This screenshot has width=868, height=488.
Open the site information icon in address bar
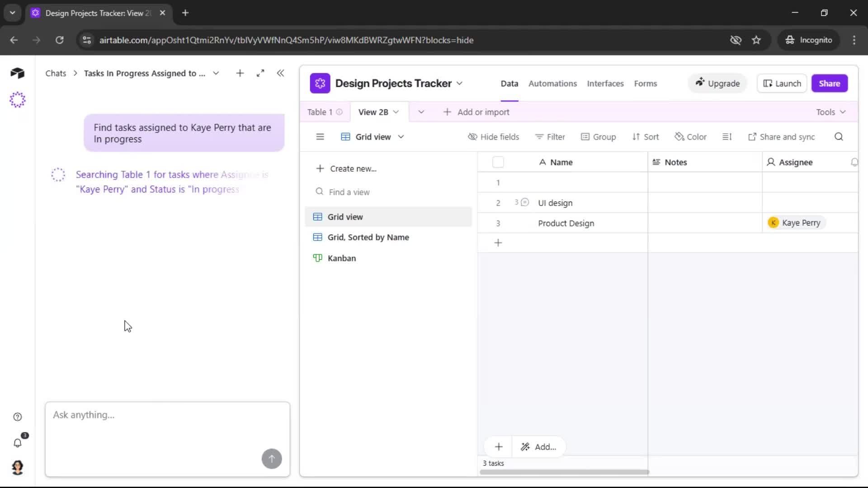[87, 40]
